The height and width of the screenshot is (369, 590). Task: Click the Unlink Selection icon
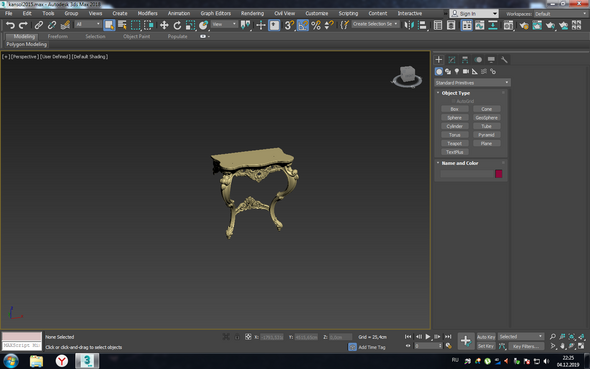[x=52, y=25]
